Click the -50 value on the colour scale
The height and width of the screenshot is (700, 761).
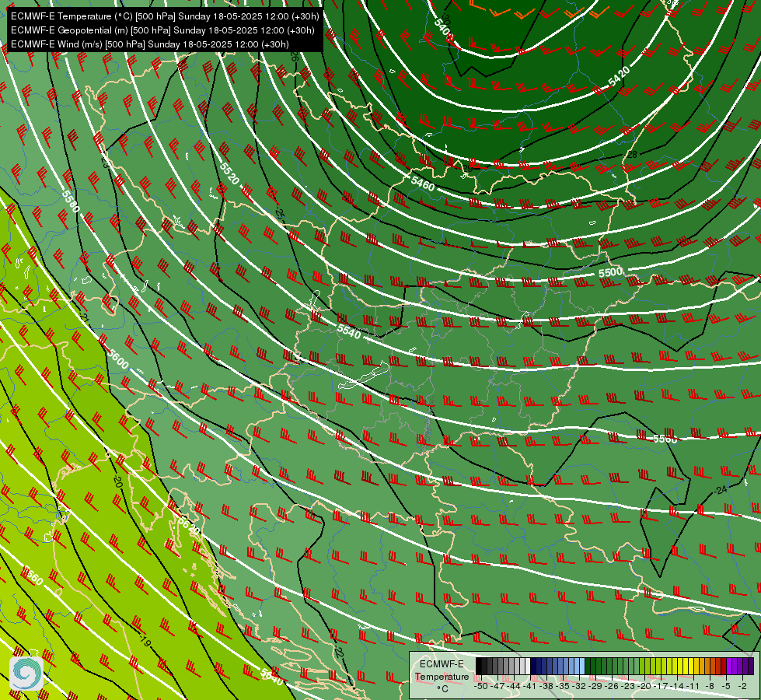(480, 686)
